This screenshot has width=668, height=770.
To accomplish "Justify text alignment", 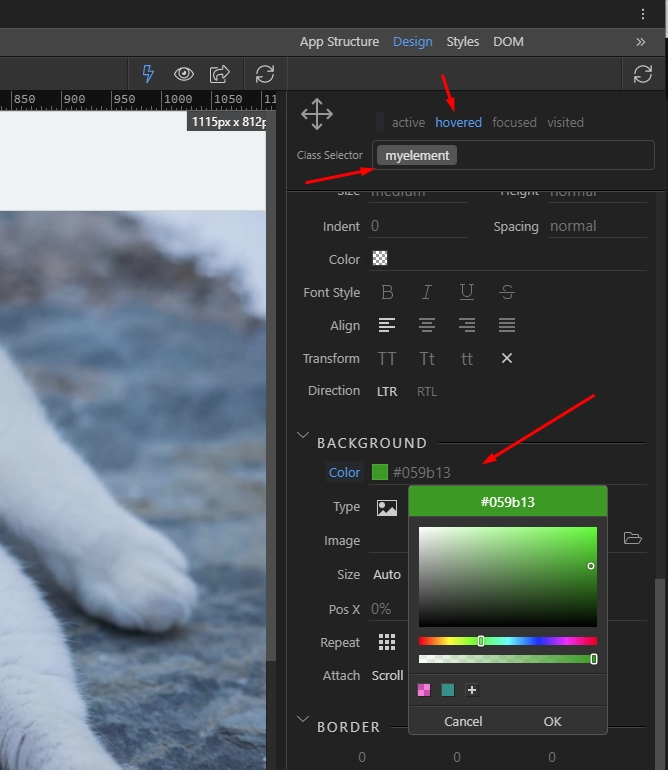I will 507,325.
